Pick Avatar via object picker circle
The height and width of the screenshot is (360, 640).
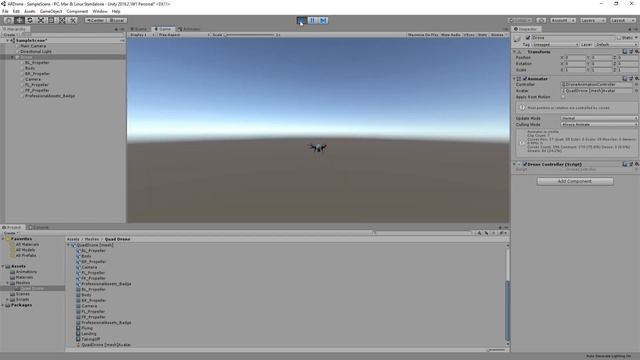point(636,91)
